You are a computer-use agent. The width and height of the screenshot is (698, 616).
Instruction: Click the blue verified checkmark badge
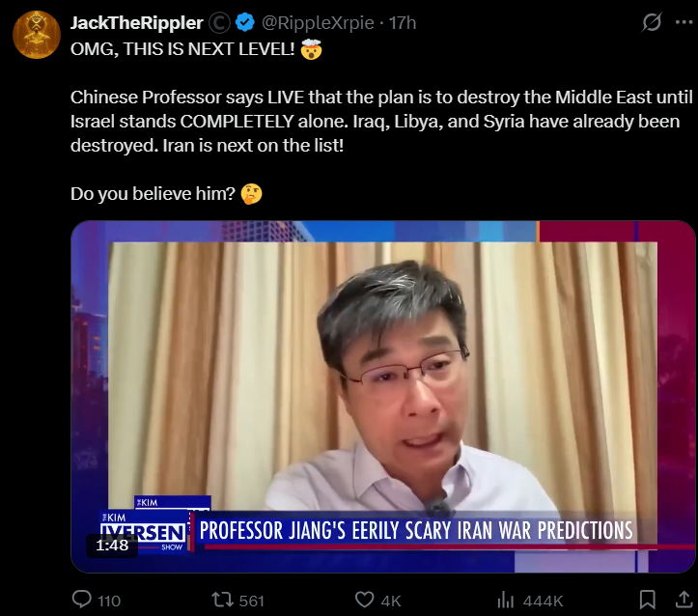click(245, 22)
